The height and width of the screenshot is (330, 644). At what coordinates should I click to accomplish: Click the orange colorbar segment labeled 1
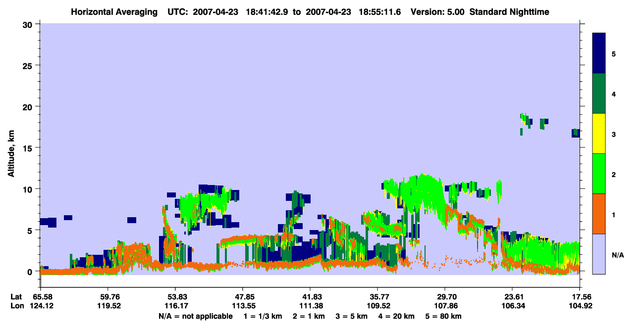pos(599,214)
